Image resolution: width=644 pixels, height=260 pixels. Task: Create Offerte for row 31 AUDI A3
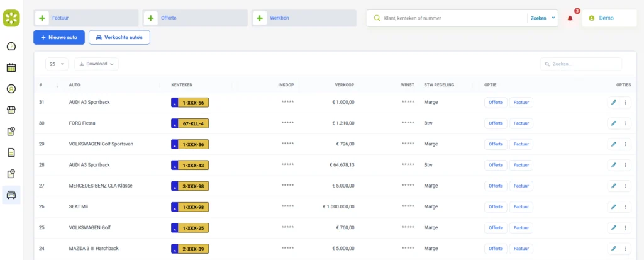tap(496, 103)
